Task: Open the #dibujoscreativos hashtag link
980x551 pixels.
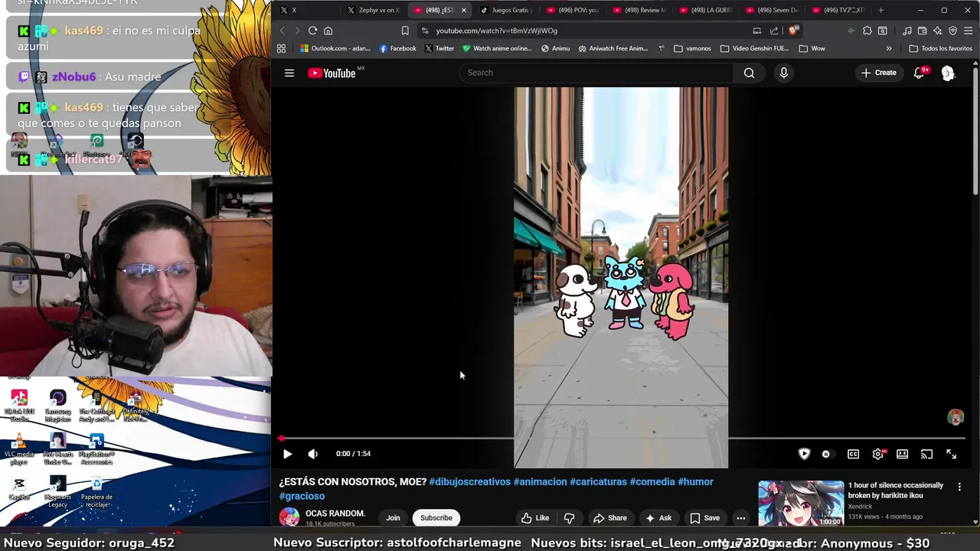Action: [469, 482]
